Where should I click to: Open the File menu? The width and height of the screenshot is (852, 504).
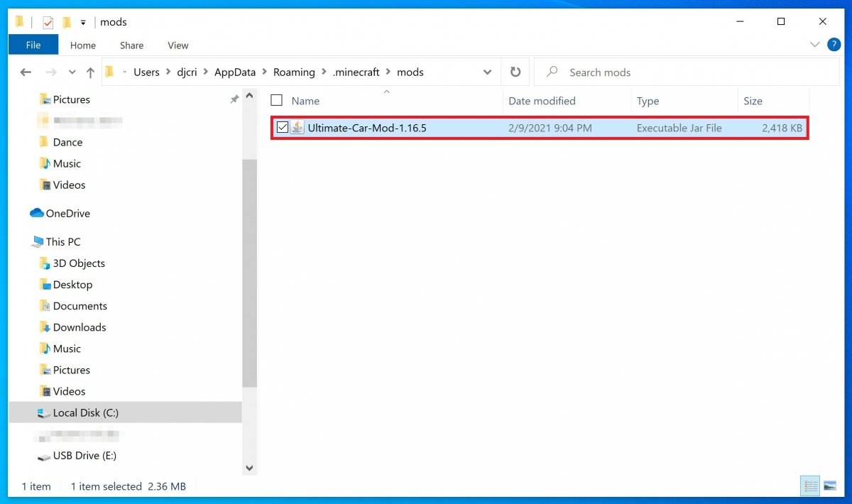tap(33, 45)
